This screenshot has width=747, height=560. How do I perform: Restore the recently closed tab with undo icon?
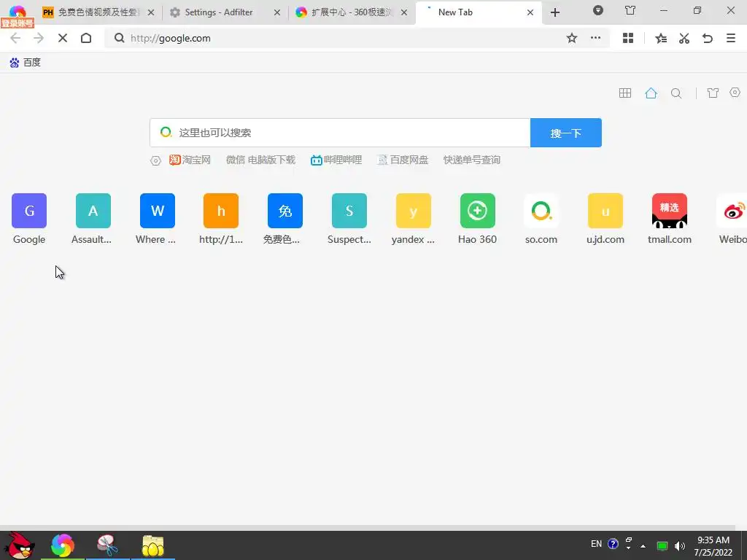(x=708, y=38)
